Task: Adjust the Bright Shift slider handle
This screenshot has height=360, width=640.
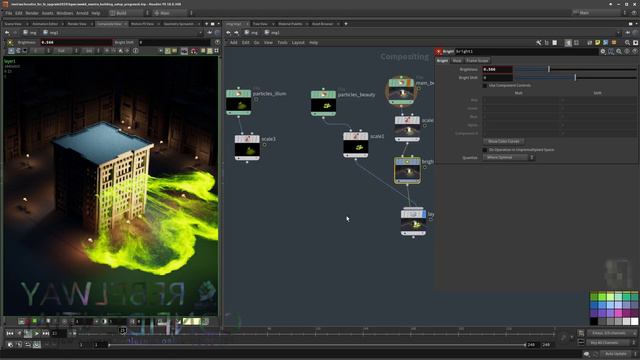Action: 575,78
